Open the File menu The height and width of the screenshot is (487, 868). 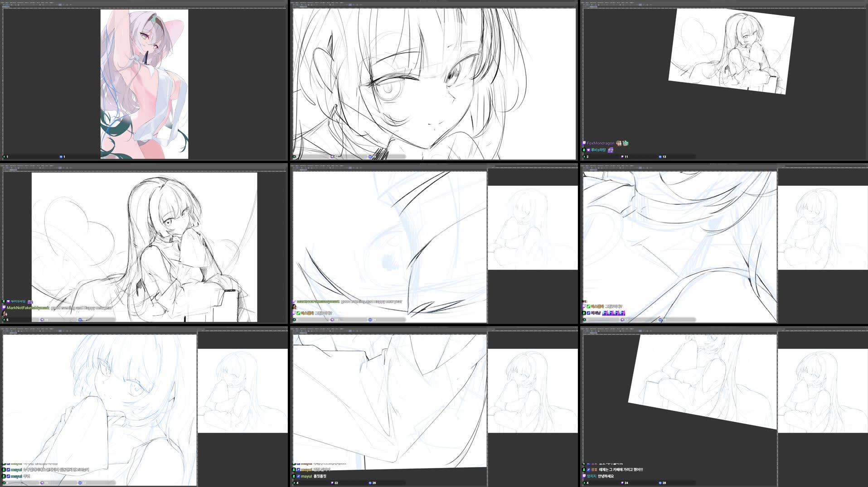coord(4,2)
